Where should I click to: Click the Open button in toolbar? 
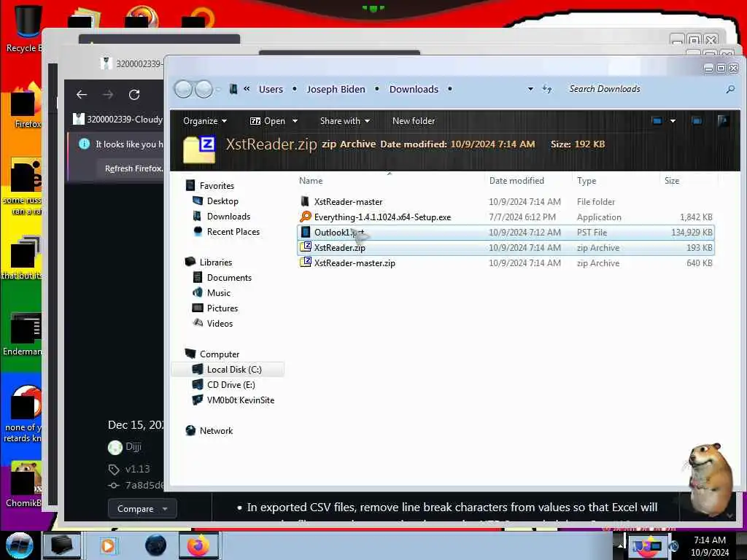pos(268,121)
